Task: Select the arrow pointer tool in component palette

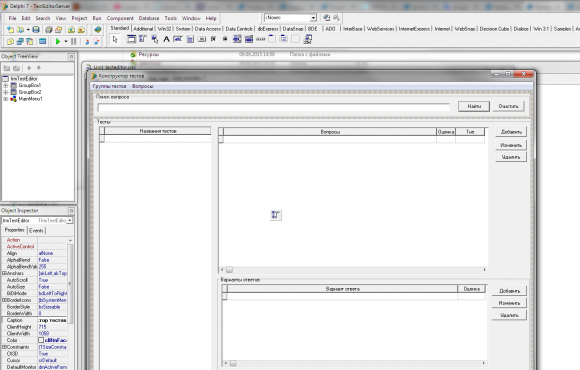Action: [x=115, y=39]
